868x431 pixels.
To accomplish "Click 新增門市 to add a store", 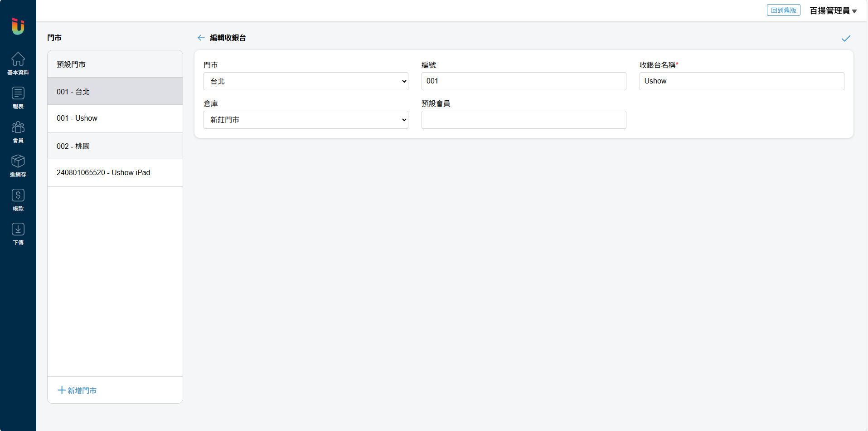I will pyautogui.click(x=77, y=390).
